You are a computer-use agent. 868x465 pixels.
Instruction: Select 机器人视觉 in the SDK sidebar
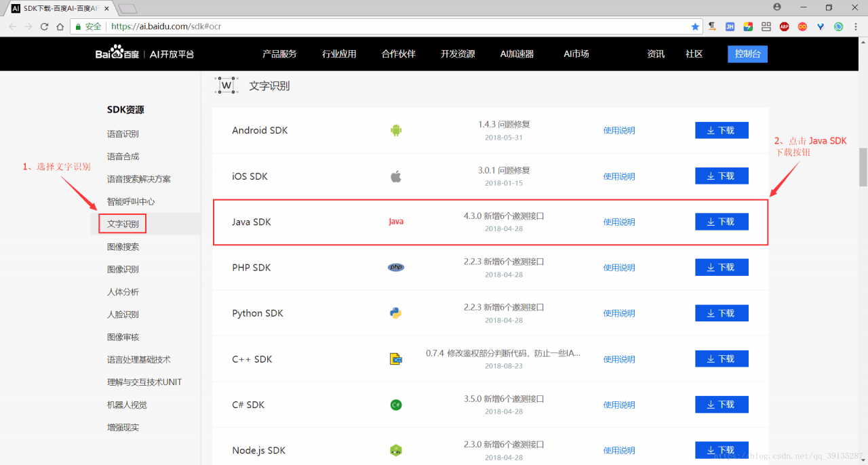coord(127,405)
